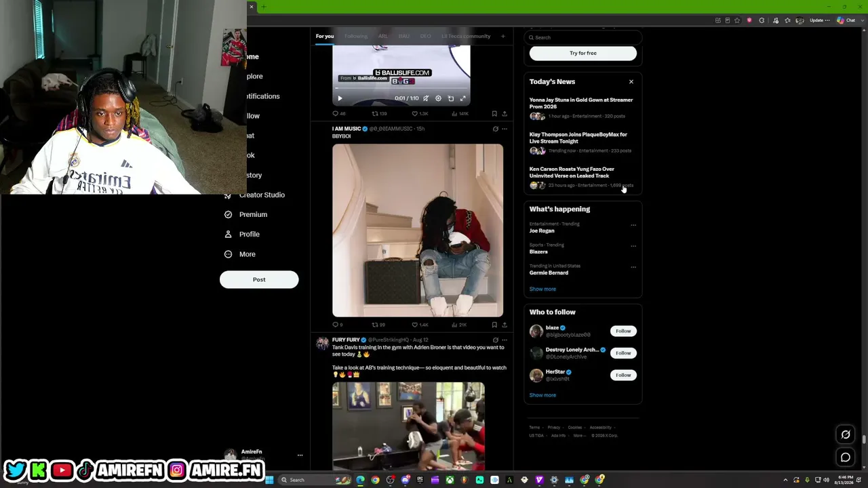Open the More menu in the sidebar
The width and height of the screenshot is (868, 488).
pos(239,254)
